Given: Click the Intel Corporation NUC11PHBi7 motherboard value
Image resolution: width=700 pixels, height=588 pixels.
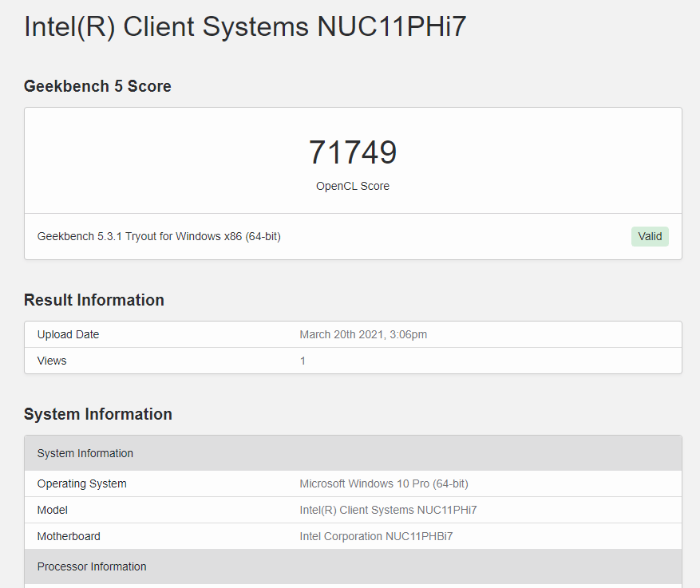Looking at the screenshot, I should 376,536.
